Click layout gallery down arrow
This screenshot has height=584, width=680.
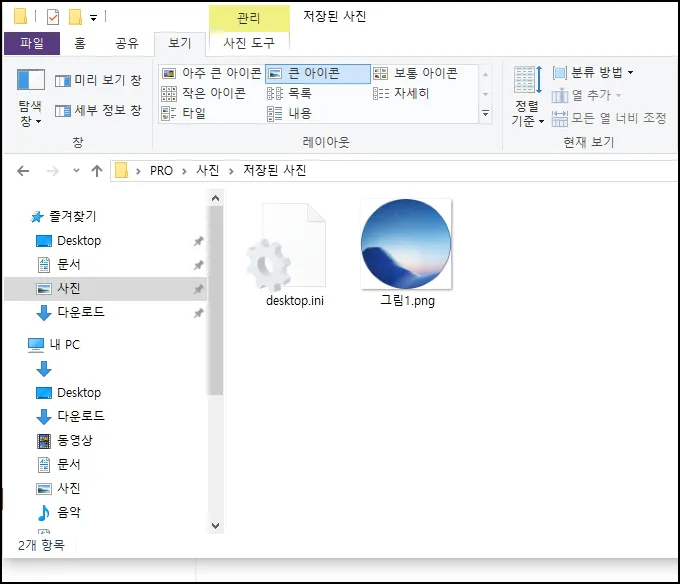pos(486,94)
